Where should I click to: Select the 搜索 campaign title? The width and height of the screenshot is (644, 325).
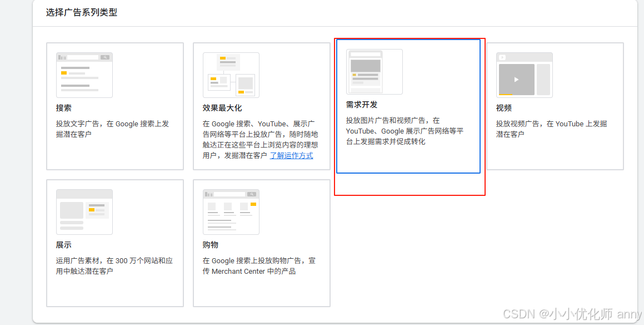coord(64,108)
